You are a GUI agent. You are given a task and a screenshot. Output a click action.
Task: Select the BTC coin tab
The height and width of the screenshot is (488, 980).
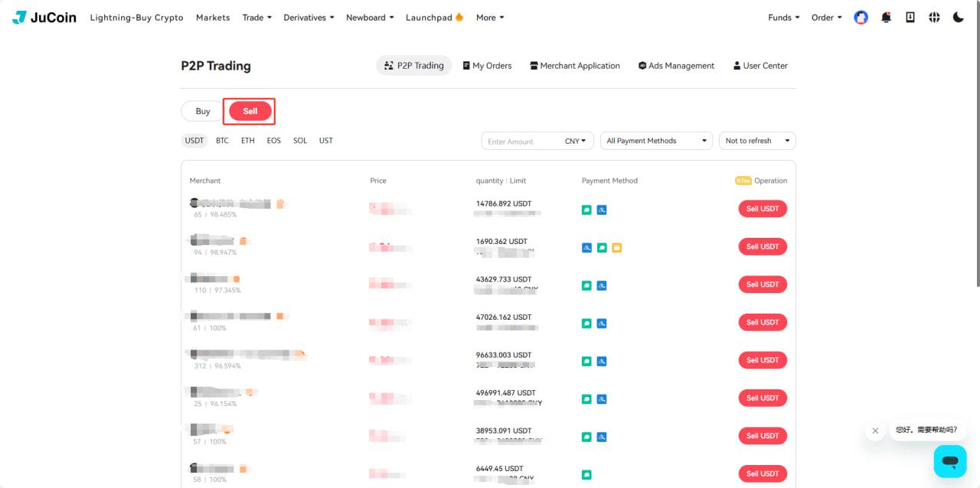point(222,141)
